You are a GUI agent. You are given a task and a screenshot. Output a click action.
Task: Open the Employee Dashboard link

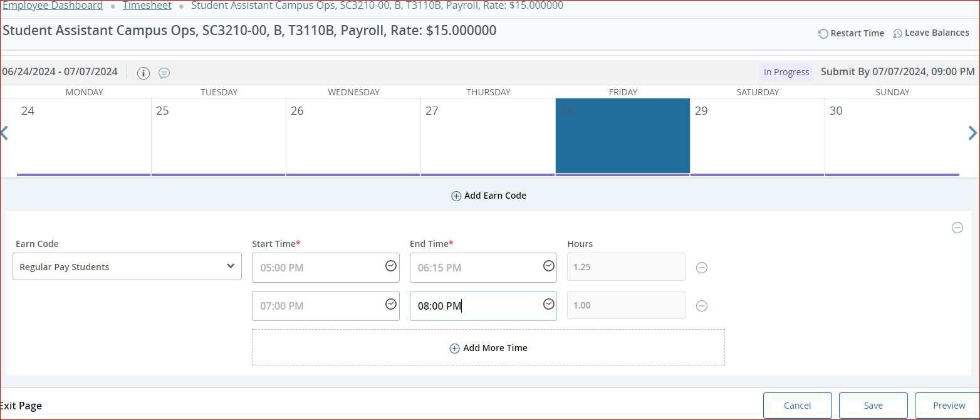tap(53, 6)
